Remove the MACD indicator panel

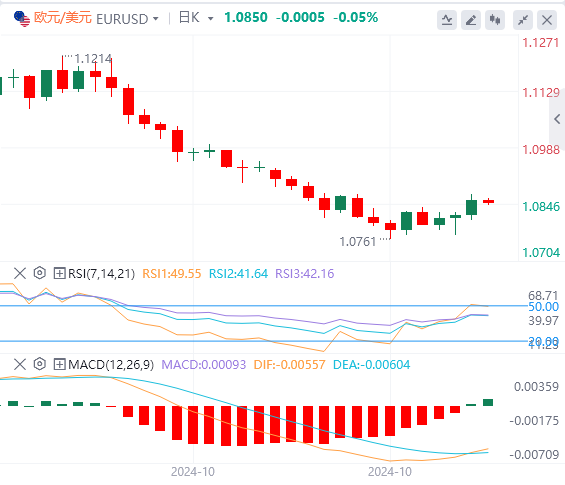coord(20,364)
